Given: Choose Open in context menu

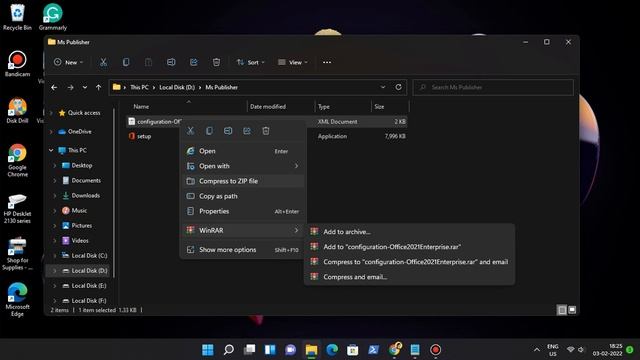Looking at the screenshot, I should (243, 151).
